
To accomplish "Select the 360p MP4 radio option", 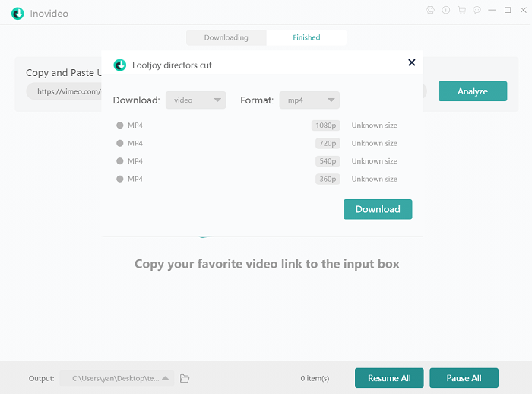I will tap(120, 179).
